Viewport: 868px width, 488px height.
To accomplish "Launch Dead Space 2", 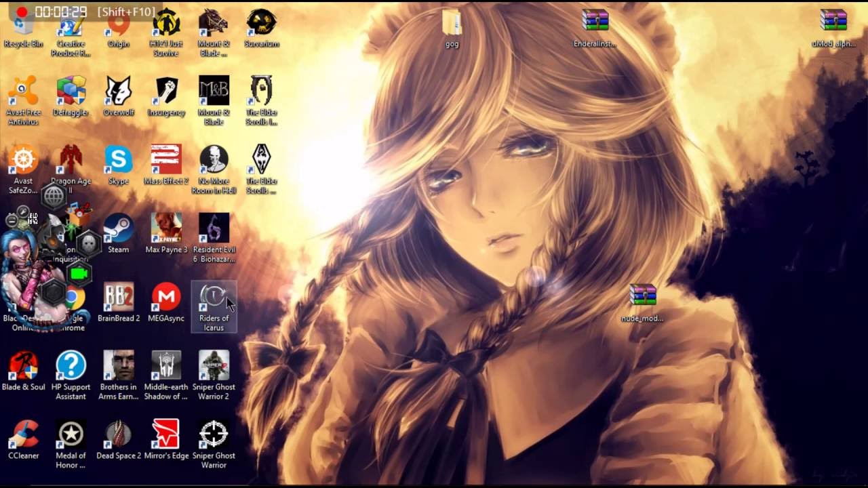I will tap(118, 440).
